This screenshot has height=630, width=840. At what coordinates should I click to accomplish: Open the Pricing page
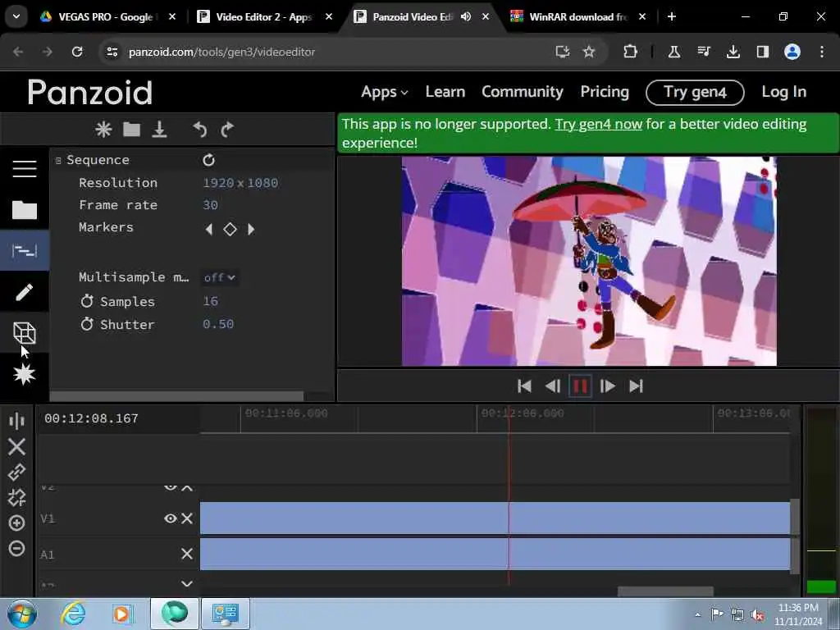point(605,92)
